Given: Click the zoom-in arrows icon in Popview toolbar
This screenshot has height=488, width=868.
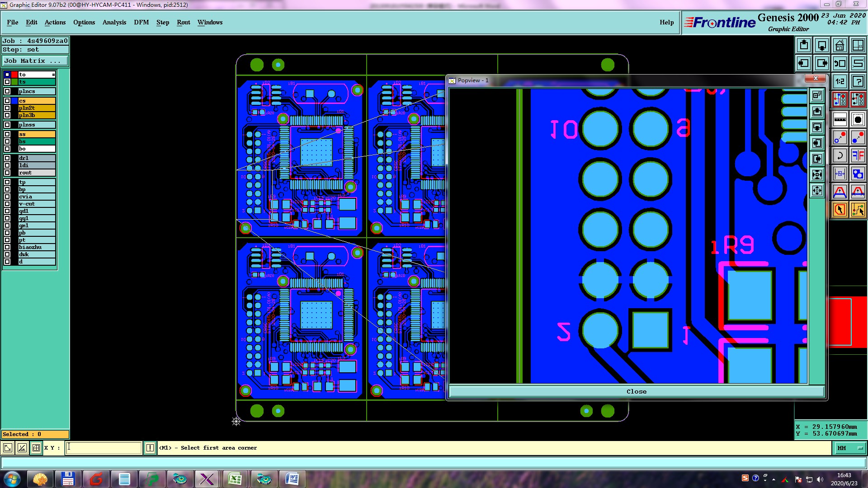Looking at the screenshot, I should click(817, 174).
